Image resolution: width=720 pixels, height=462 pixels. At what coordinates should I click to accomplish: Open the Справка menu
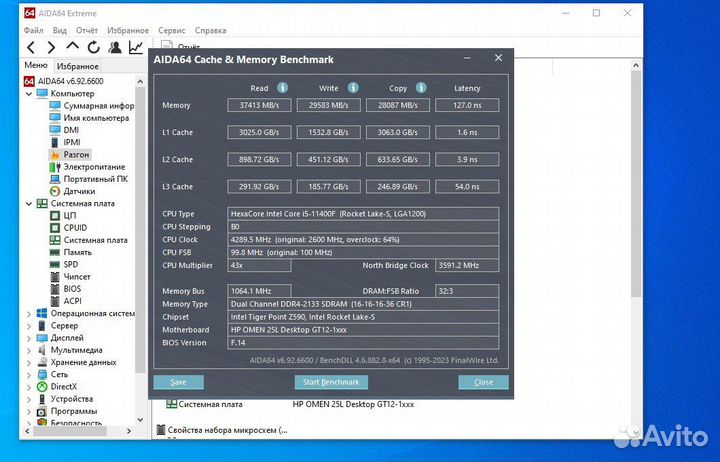pos(210,30)
